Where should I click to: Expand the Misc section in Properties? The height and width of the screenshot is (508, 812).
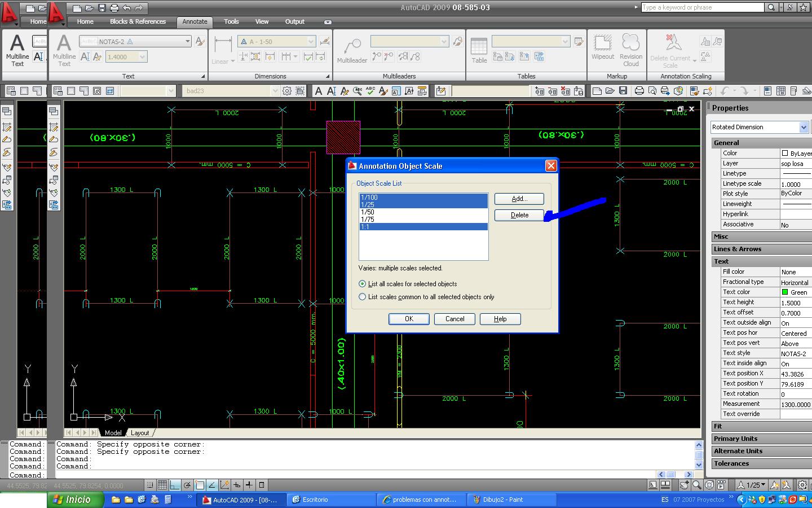tap(761, 237)
